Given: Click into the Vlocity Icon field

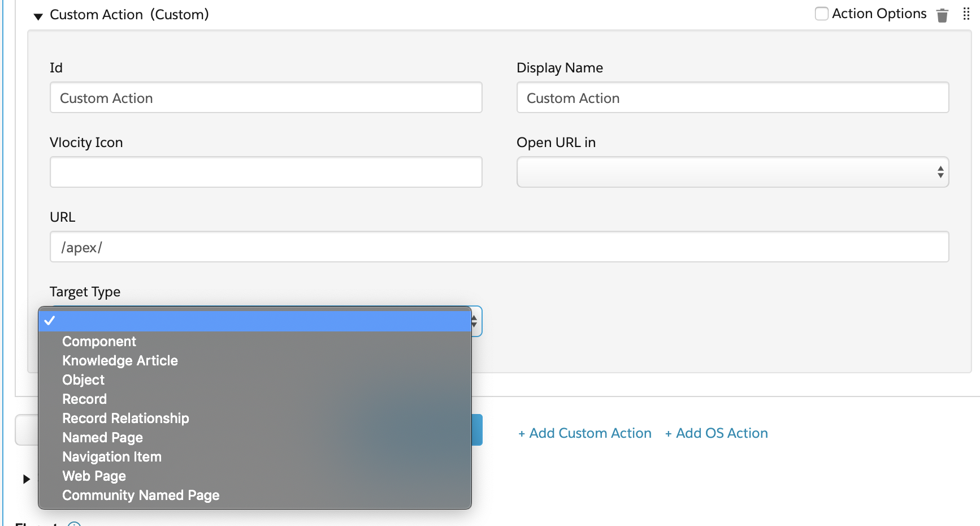Looking at the screenshot, I should coord(266,172).
